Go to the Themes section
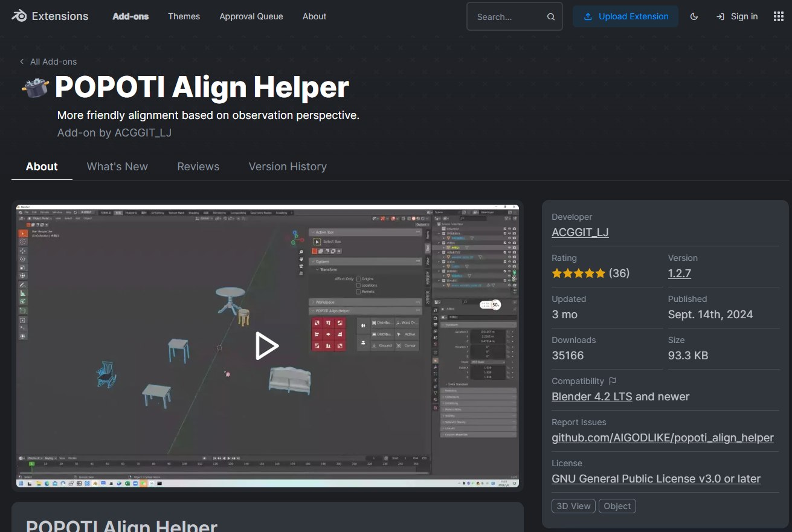This screenshot has height=532, width=792. [x=184, y=16]
